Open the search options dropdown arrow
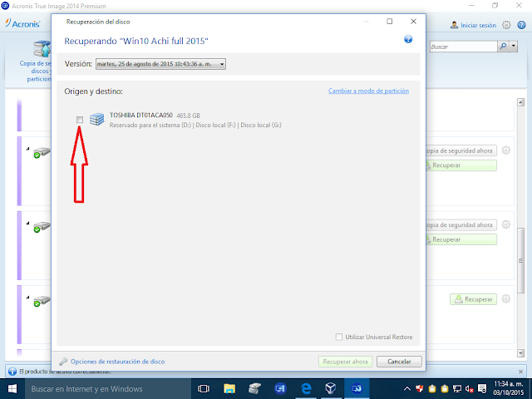This screenshot has height=399, width=532. (x=514, y=47)
